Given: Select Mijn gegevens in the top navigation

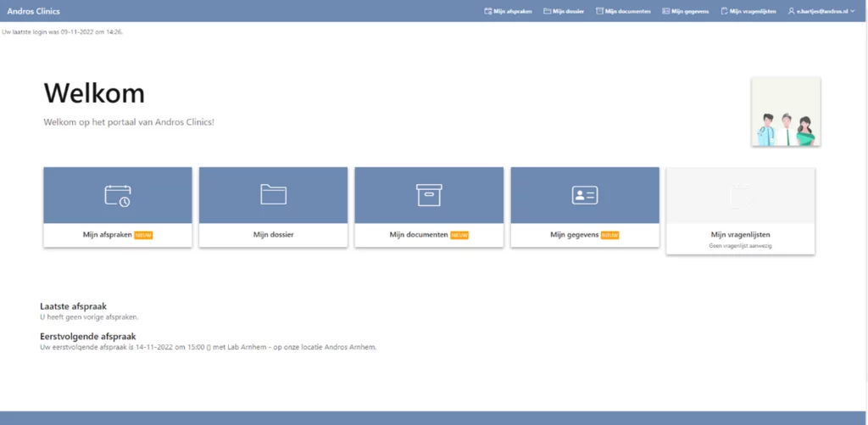Looking at the screenshot, I should click(x=689, y=11).
